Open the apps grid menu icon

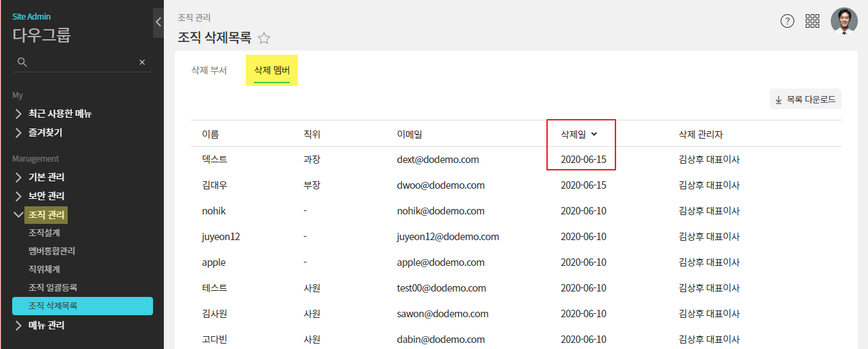pyautogui.click(x=812, y=21)
